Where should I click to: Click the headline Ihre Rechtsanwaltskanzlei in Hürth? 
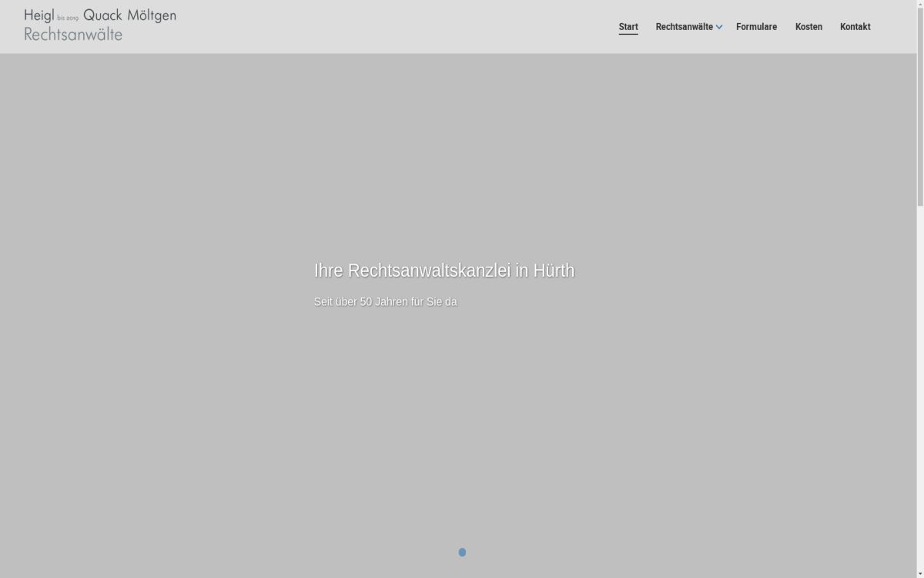point(444,271)
